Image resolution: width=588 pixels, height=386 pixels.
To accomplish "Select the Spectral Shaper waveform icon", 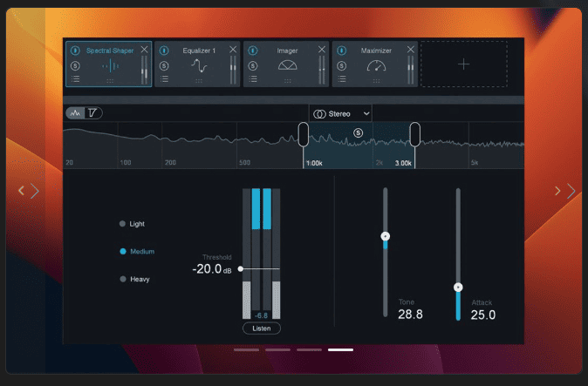I will (x=110, y=66).
